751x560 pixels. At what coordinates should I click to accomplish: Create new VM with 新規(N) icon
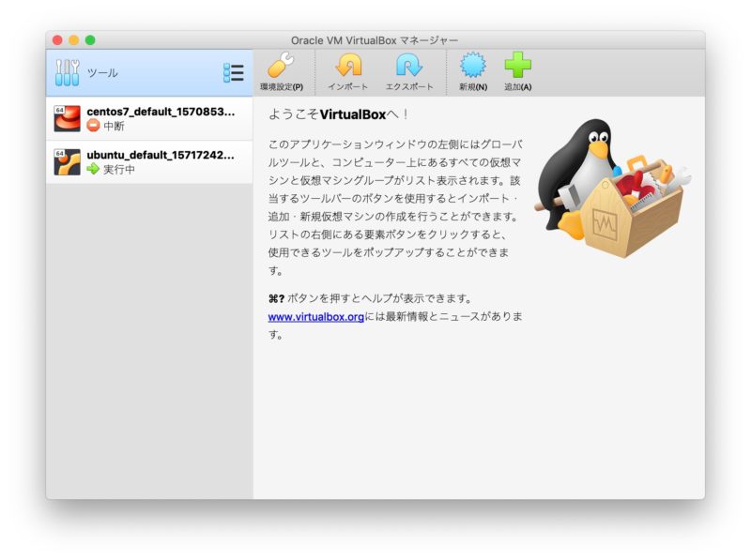tap(473, 65)
